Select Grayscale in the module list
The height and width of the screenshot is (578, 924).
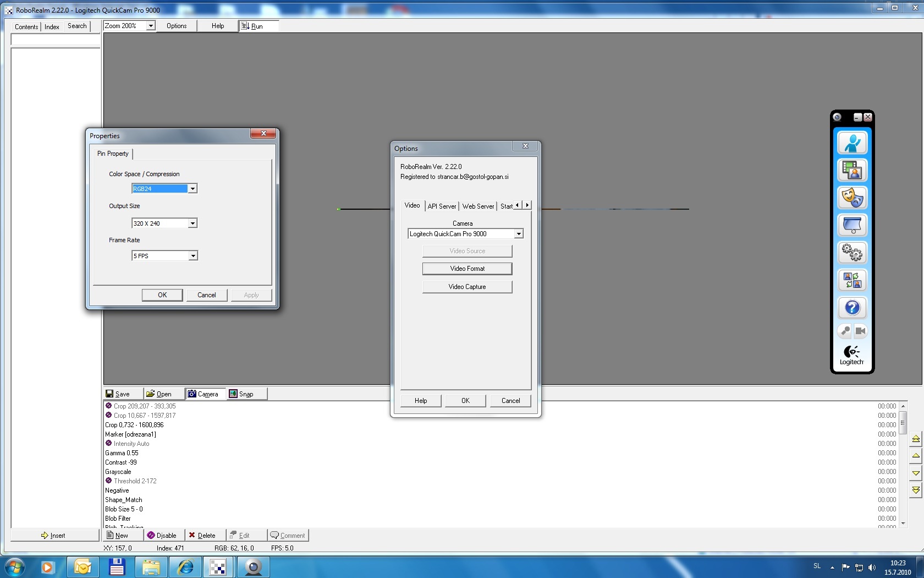point(118,472)
